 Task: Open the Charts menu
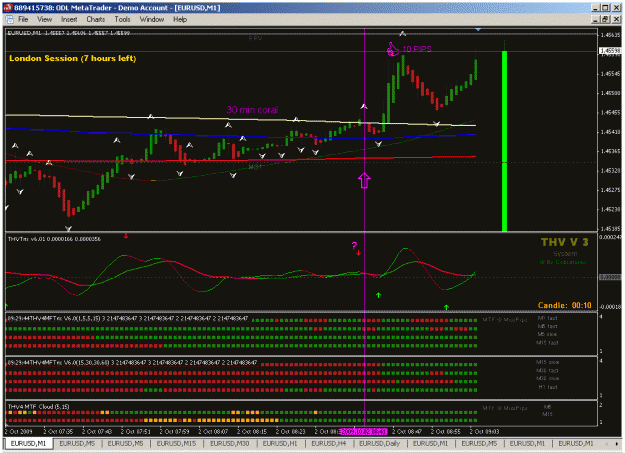[96, 19]
